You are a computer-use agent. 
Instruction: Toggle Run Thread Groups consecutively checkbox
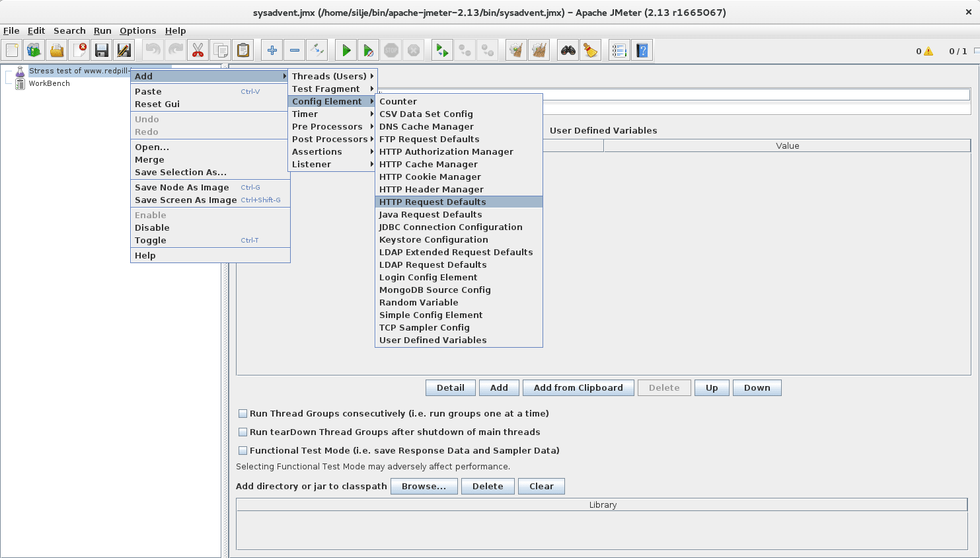[243, 414]
